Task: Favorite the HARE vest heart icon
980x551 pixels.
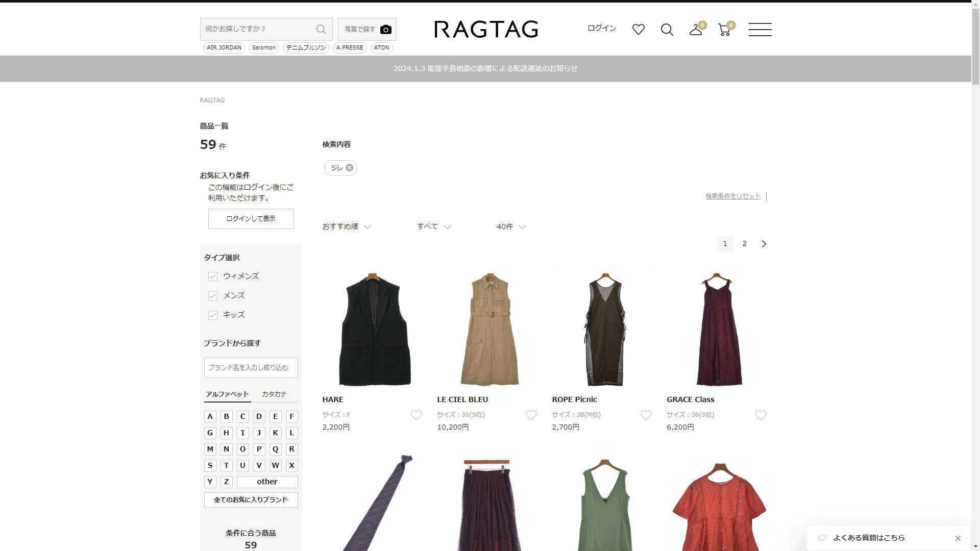Action: (416, 415)
